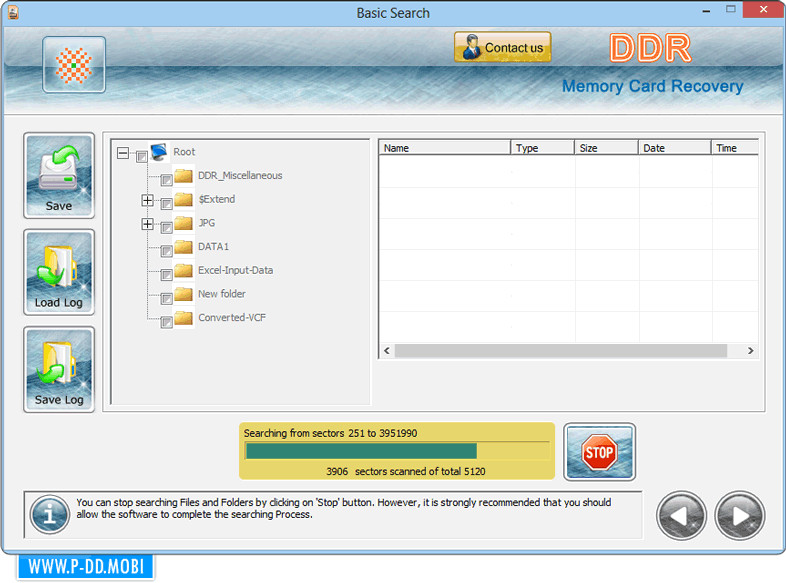Open the Load Log button
This screenshot has width=786, height=583.
[59, 272]
